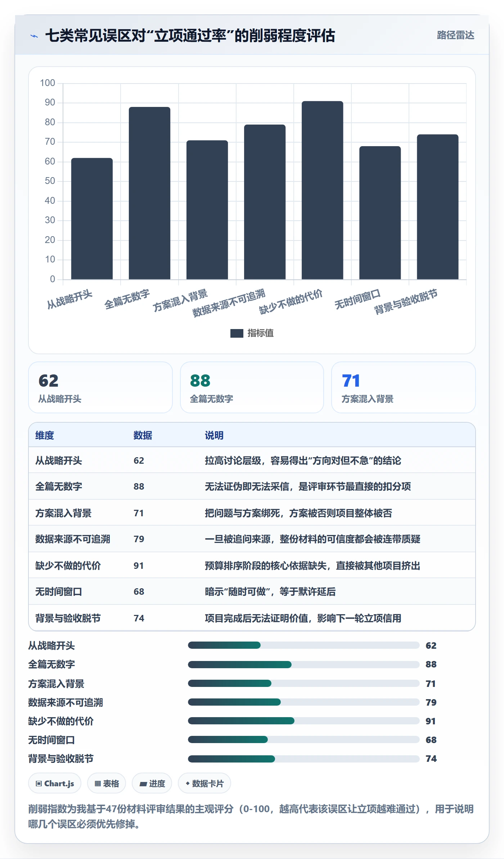Viewport: 504px width, 859px height.
Task: Click the 全篇无数字 progress bar
Action: coord(303,664)
